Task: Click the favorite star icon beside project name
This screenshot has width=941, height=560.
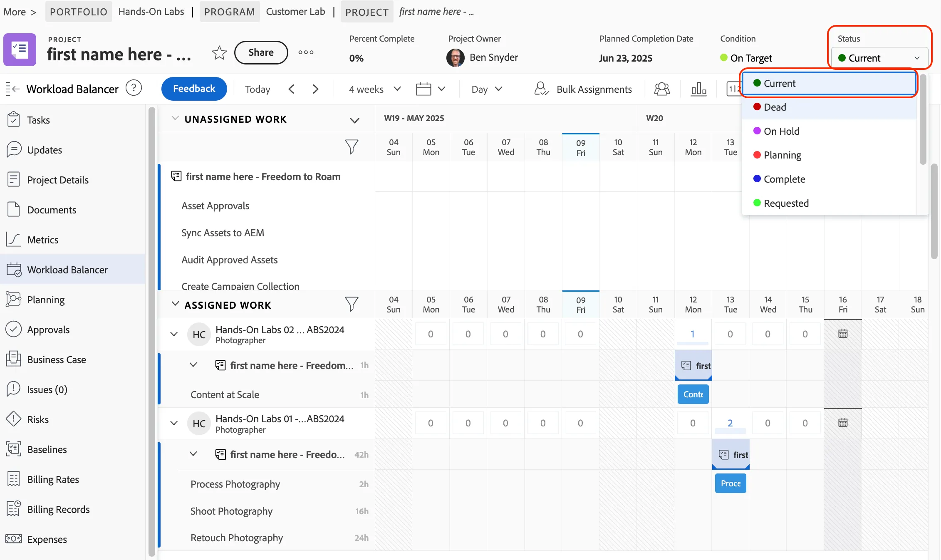Action: pos(219,53)
